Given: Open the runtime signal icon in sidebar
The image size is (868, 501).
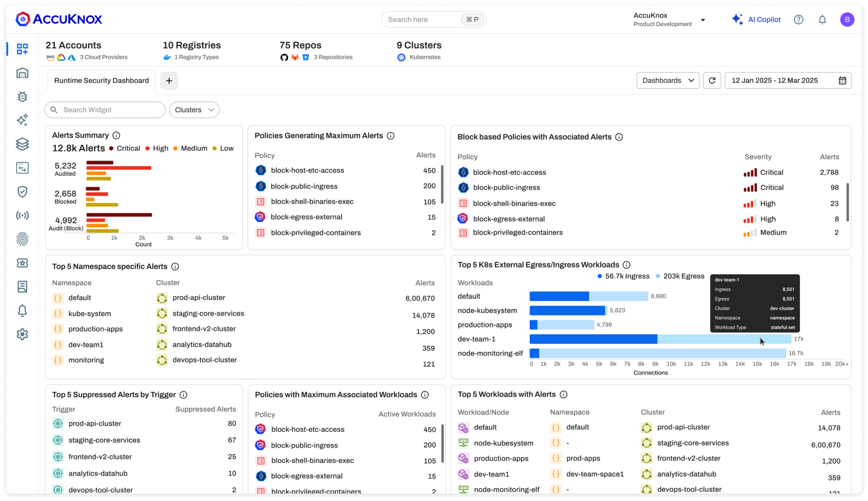Looking at the screenshot, I should tap(22, 215).
